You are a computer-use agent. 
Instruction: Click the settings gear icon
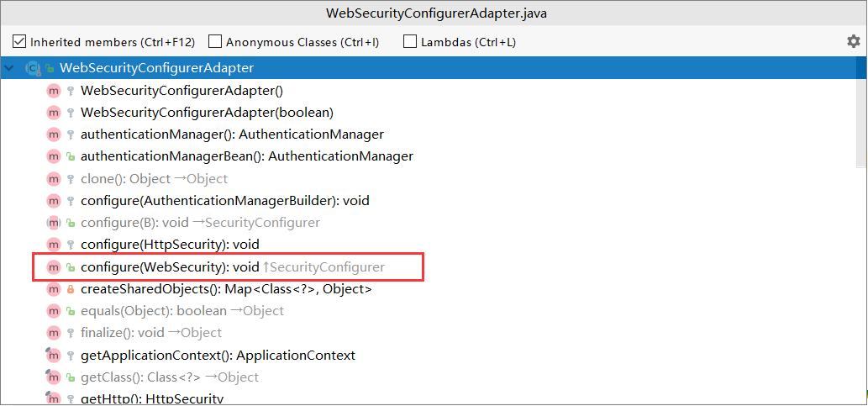tap(853, 41)
